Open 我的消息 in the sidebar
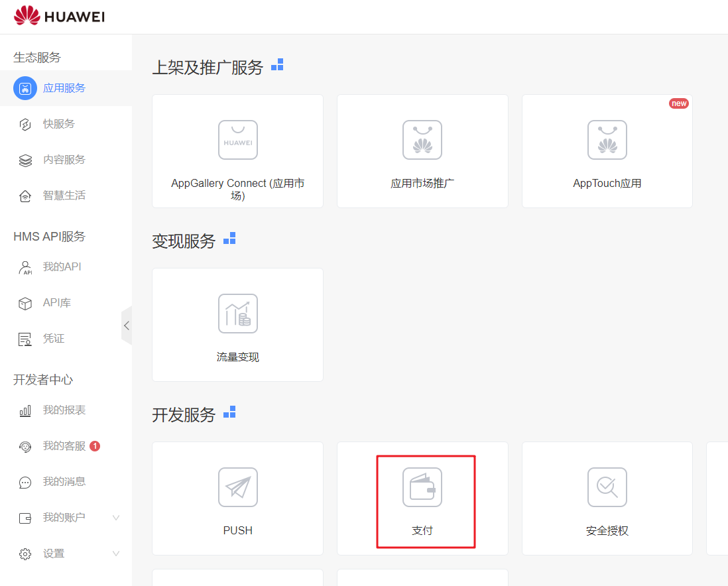The image size is (728, 586). [64, 481]
